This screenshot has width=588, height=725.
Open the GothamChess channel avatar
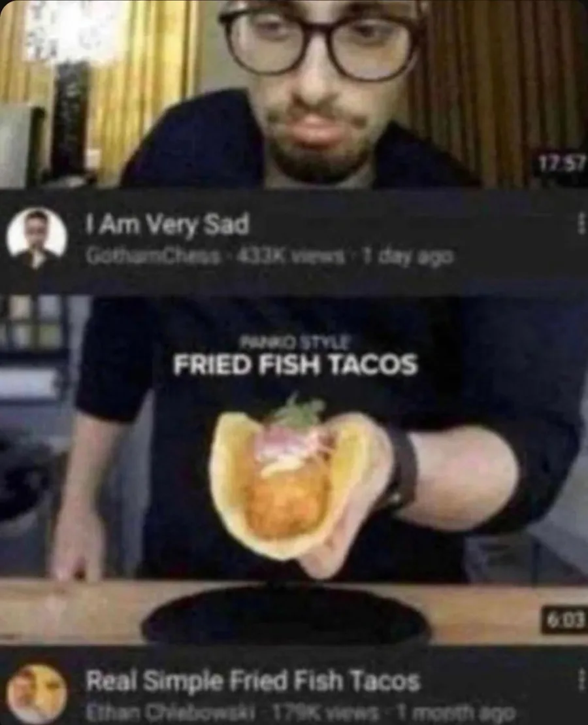tap(37, 239)
